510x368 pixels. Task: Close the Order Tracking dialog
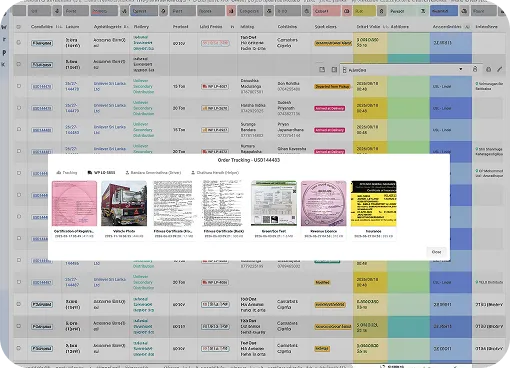(x=436, y=252)
